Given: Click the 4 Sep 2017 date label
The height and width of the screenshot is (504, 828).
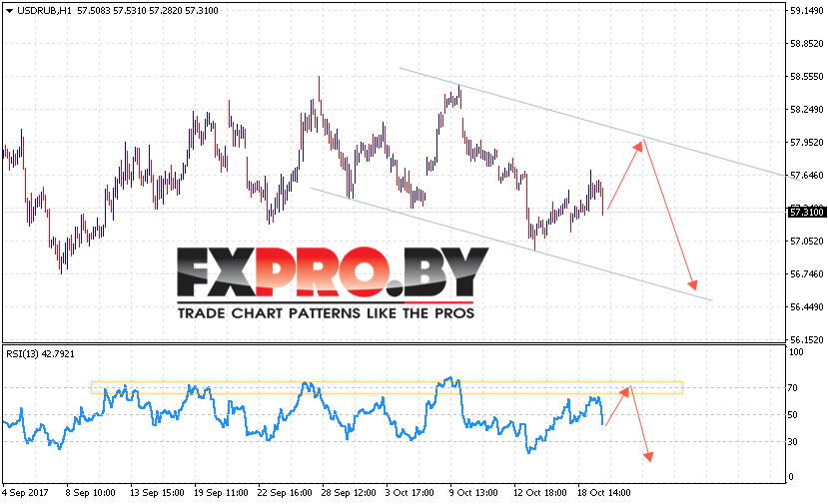Looking at the screenshot, I should point(25,493).
